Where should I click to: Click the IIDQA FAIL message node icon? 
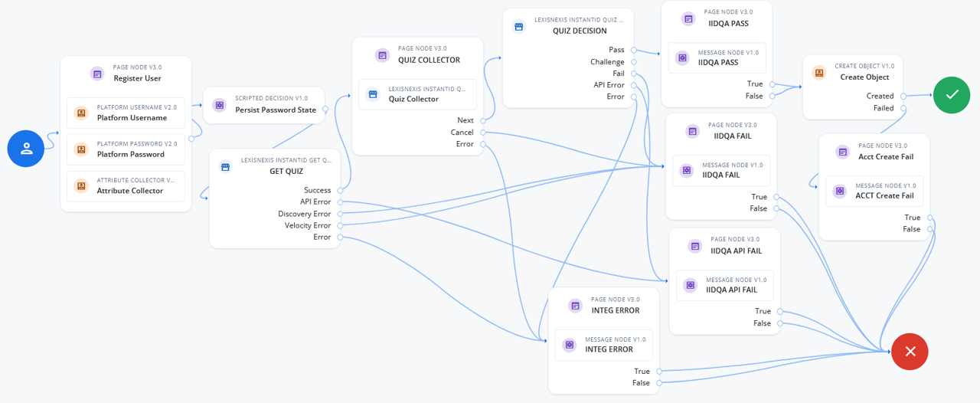pyautogui.click(x=687, y=170)
